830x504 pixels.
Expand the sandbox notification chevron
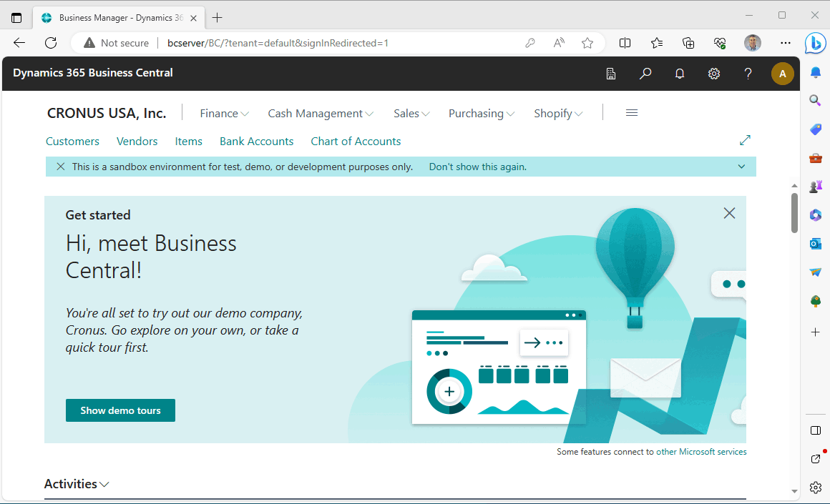pyautogui.click(x=741, y=167)
